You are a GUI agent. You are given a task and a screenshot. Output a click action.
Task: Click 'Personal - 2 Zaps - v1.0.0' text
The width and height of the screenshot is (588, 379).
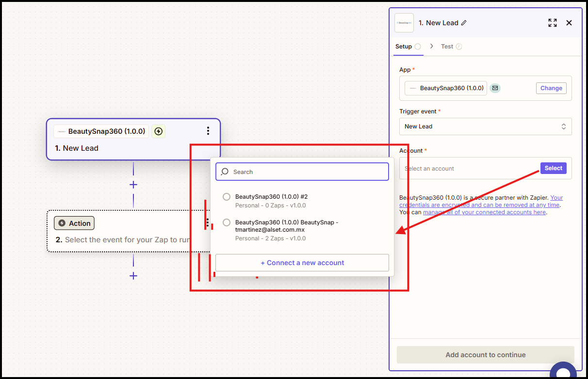tap(270, 238)
